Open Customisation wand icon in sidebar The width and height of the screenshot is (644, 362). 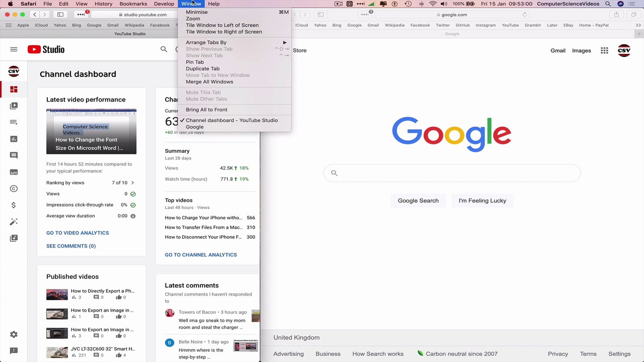pyautogui.click(x=14, y=222)
